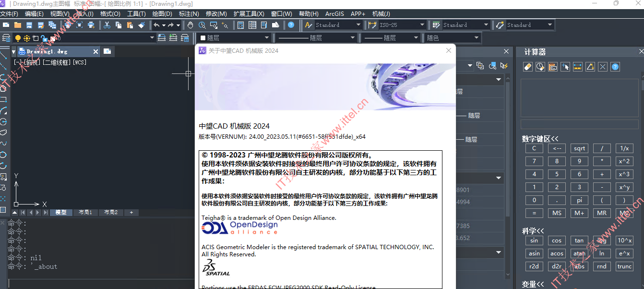Open the 扩展工具(X) menu
Screen dimensions: 644x289
pyautogui.click(x=249, y=14)
